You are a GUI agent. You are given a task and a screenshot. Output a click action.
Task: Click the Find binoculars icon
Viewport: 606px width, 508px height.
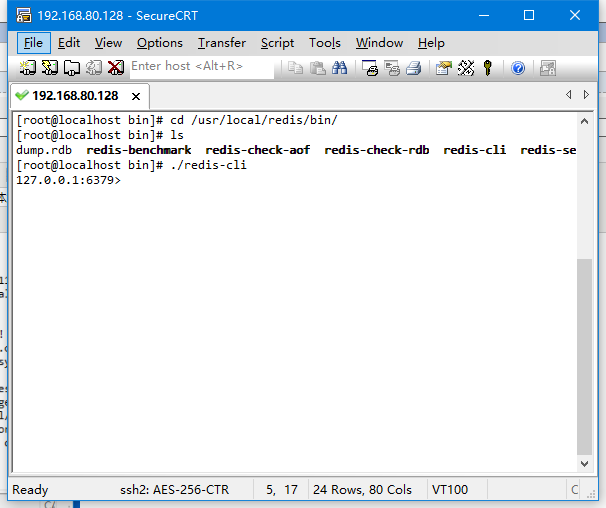click(x=340, y=68)
